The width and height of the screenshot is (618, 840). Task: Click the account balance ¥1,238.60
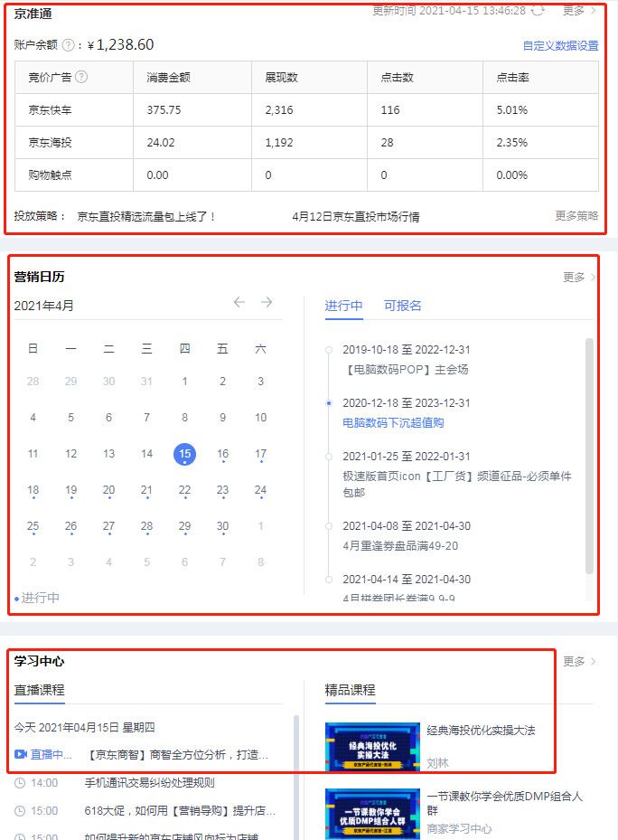coord(120,44)
